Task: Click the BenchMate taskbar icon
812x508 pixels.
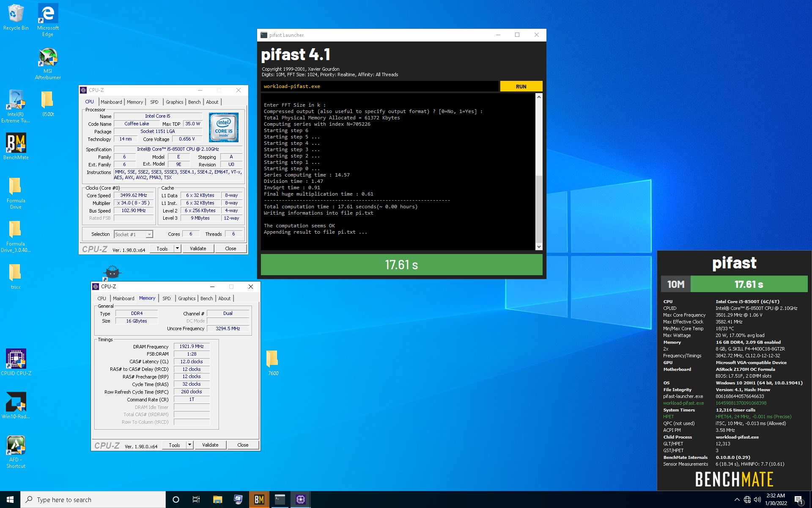Action: tap(259, 500)
